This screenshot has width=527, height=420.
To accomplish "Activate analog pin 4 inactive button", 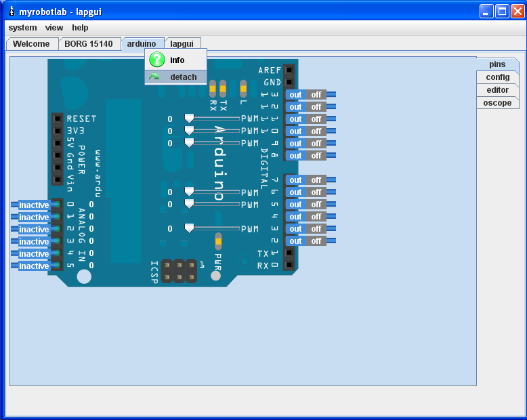I will pyautogui.click(x=34, y=253).
